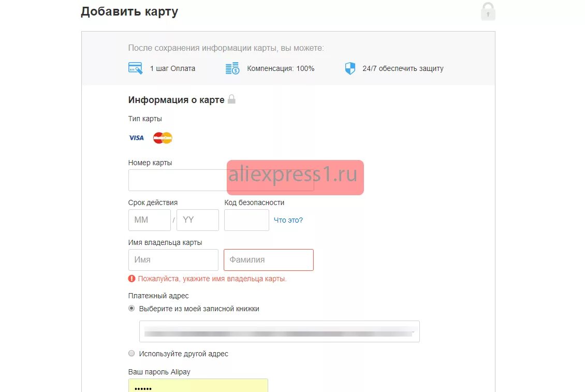Click the Имя first name field
Viewport: 585px width, 392px height.
(x=173, y=260)
